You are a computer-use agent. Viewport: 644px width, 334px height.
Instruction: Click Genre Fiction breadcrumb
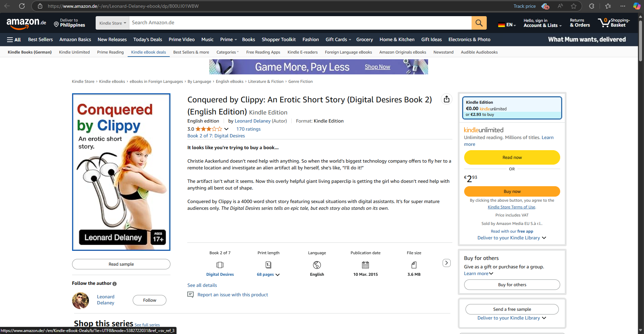click(x=300, y=81)
